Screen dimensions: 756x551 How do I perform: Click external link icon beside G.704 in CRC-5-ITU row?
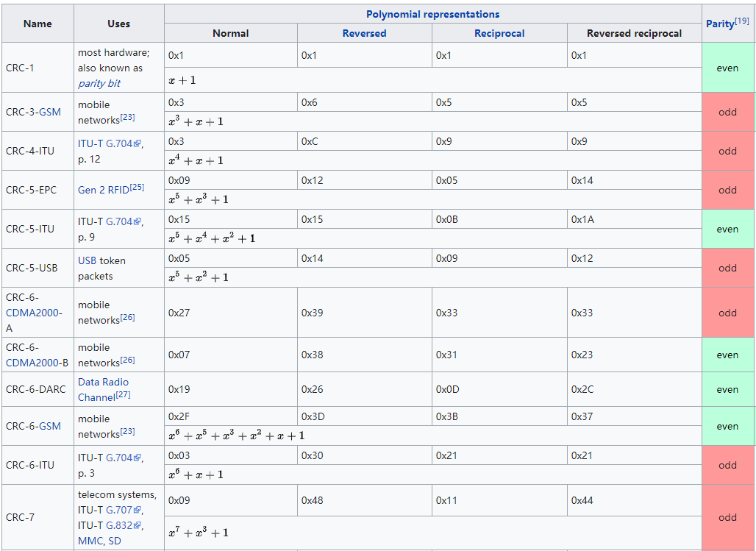point(138,222)
